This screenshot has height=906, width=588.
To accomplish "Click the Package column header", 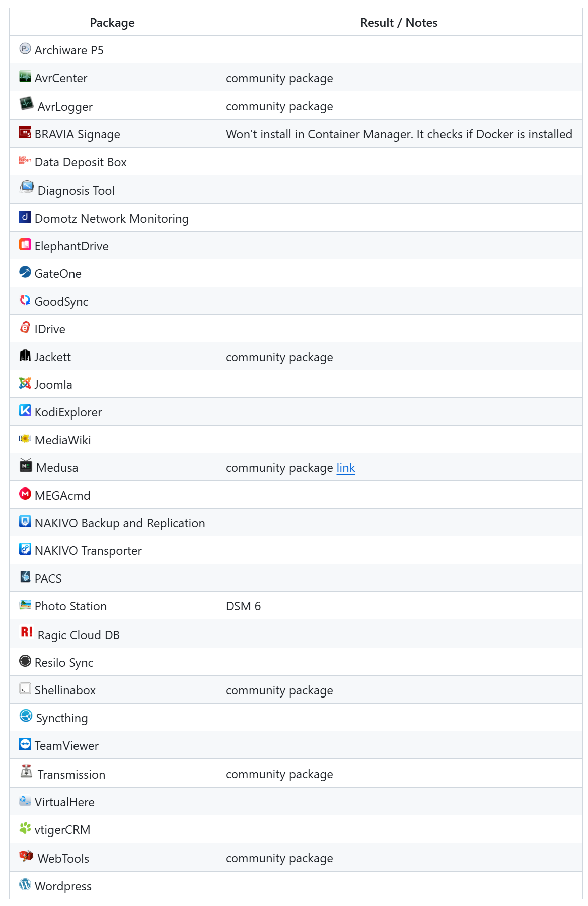I will 112,23.
